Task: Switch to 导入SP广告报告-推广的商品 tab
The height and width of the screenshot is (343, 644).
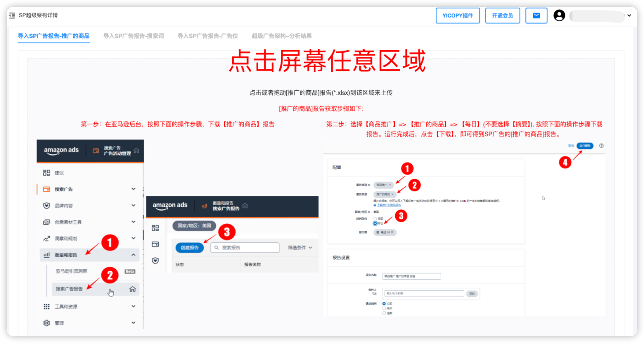Action: [54, 36]
